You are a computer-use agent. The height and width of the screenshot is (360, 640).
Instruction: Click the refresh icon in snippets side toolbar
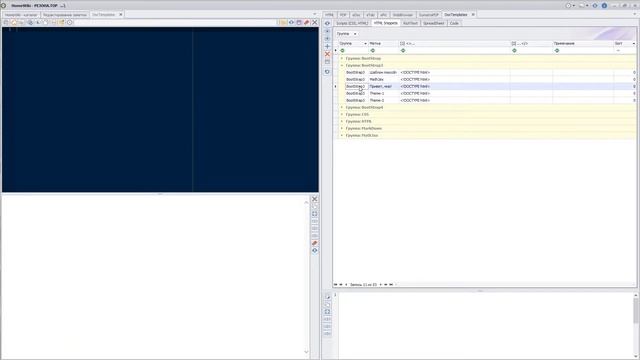coord(327,72)
